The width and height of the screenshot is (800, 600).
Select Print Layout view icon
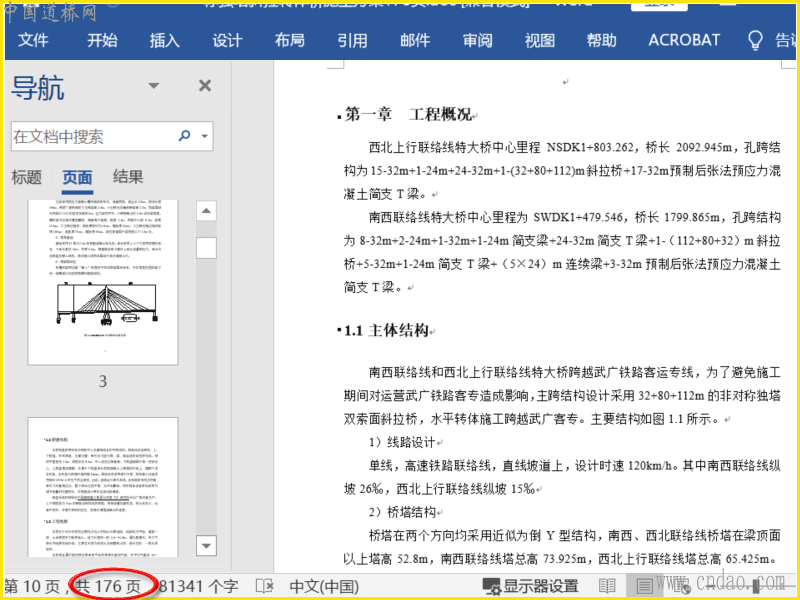pos(644,586)
